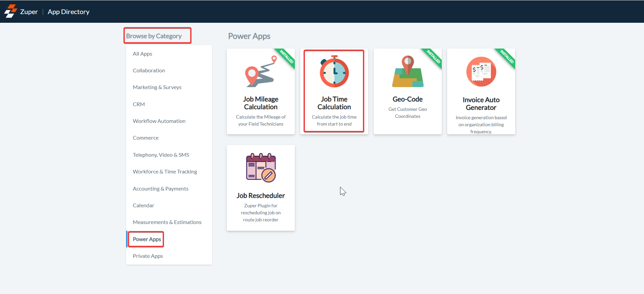Open the Workflow Automation category

[x=169, y=121]
